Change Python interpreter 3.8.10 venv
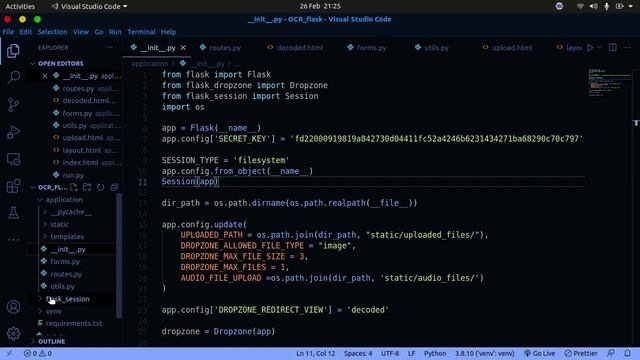 [x=485, y=353]
